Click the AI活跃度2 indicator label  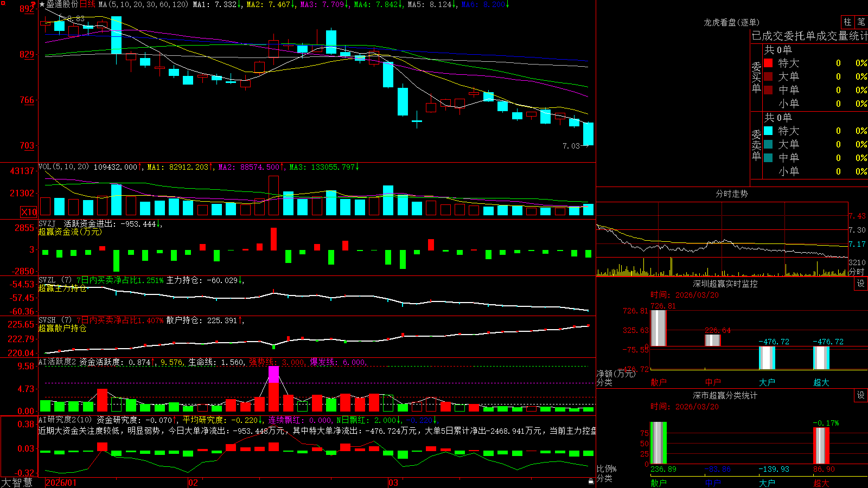58,362
